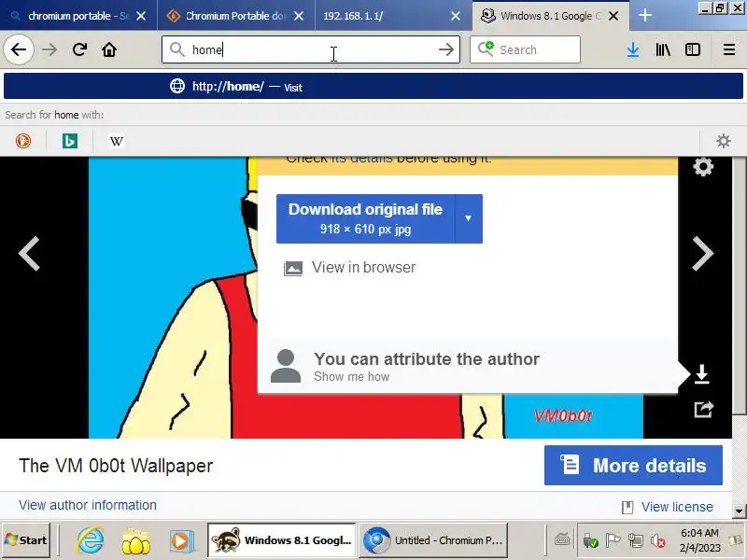Reload the current page
This screenshot has width=747, height=560.
[79, 49]
